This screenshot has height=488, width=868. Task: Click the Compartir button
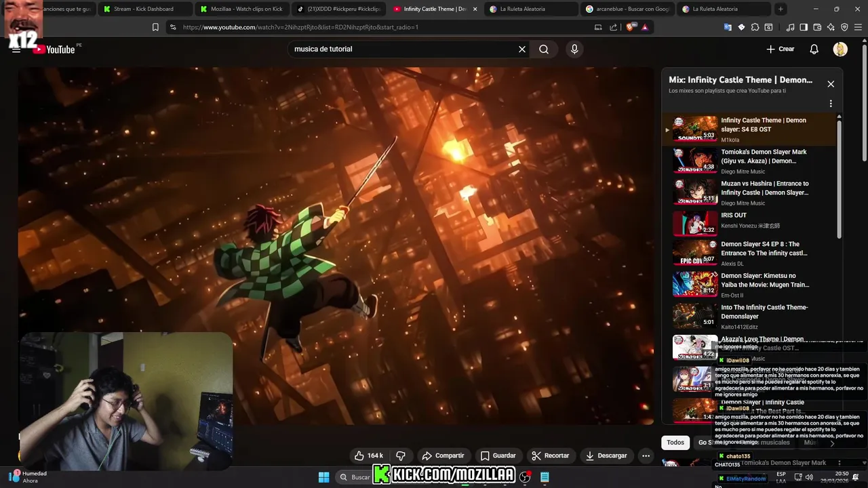(443, 455)
